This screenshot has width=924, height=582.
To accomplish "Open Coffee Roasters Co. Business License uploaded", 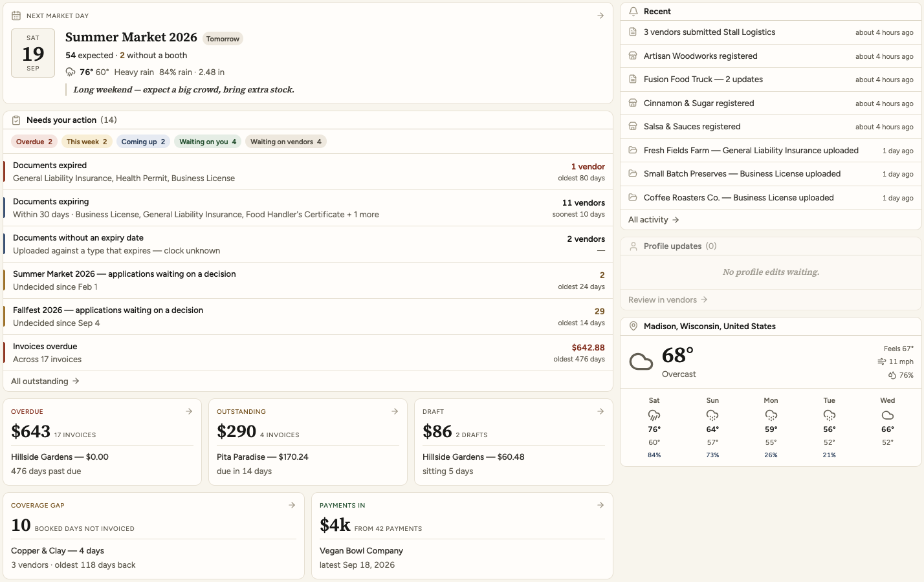I will (771, 198).
